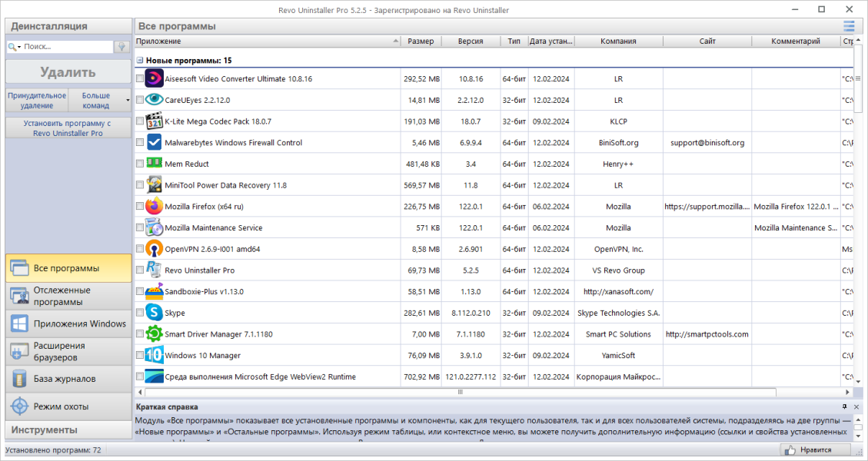Click the Deinstallation section header

tap(68, 26)
